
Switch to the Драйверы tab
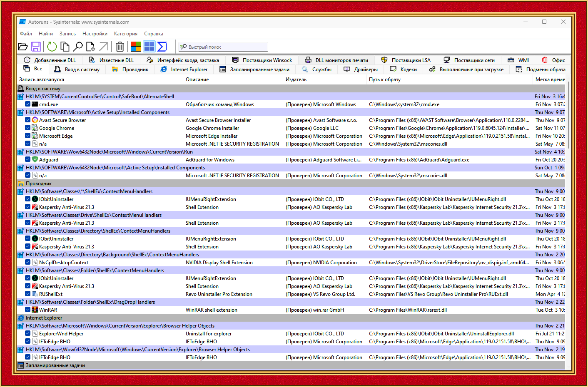coord(361,69)
